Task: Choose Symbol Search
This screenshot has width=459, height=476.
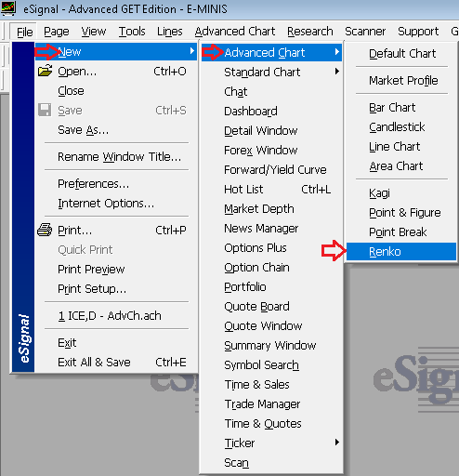Action: pos(271,364)
